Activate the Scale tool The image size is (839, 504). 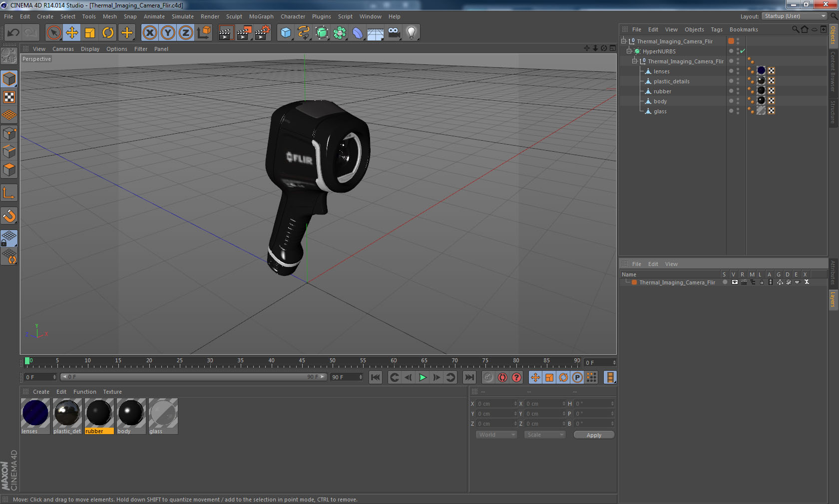pos(90,33)
